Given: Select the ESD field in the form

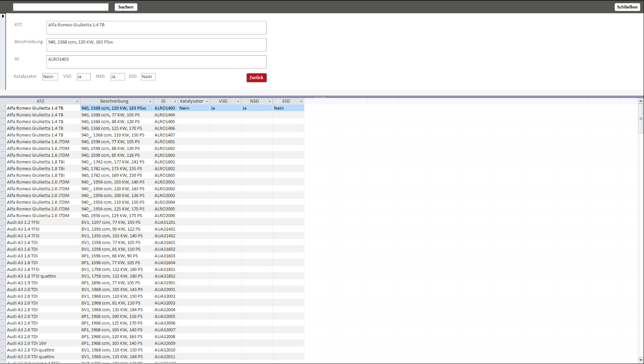Looking at the screenshot, I should 148,77.
